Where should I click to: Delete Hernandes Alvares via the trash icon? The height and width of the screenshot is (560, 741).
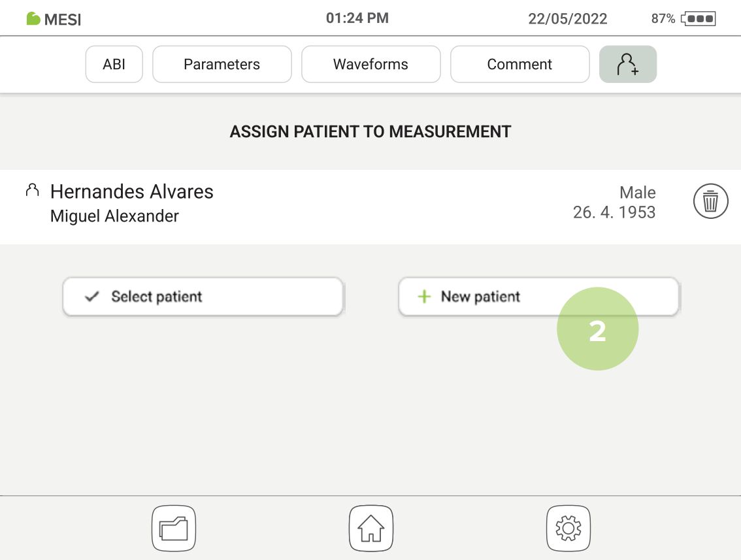click(710, 201)
